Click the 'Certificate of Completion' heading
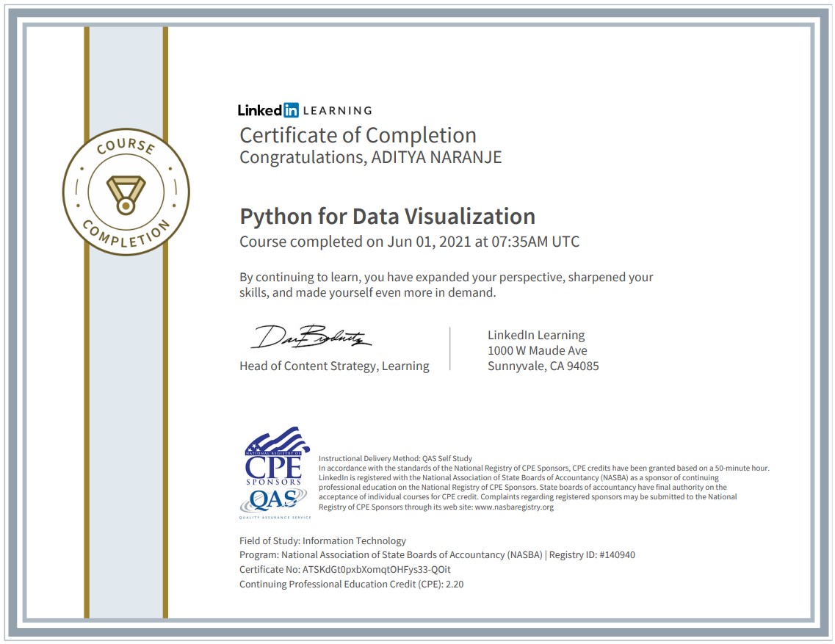Screen dimensions: 835x644 coord(358,135)
